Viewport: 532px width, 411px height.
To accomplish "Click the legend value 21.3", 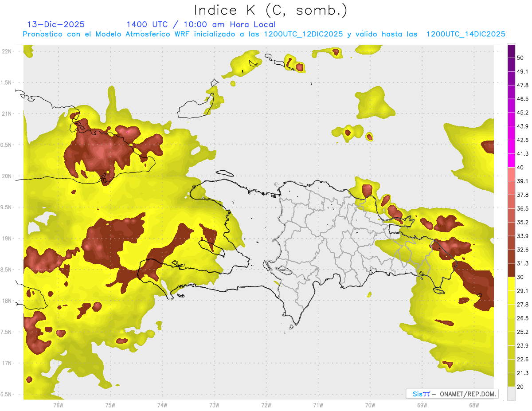I will pos(522,373).
